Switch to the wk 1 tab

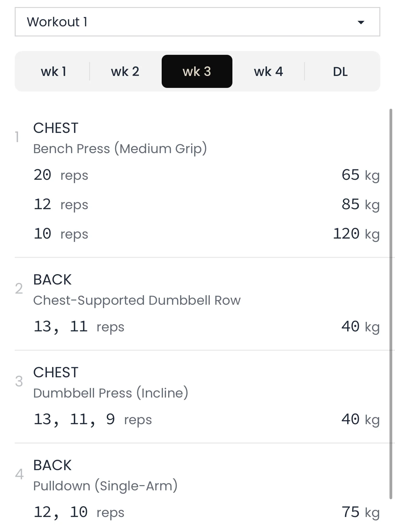[x=53, y=72]
